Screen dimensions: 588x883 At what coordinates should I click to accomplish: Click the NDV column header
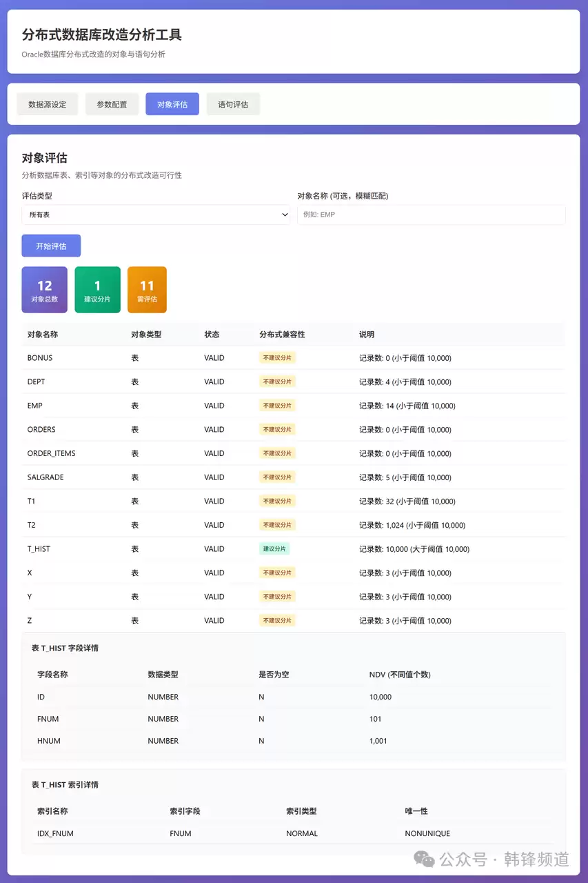point(400,675)
